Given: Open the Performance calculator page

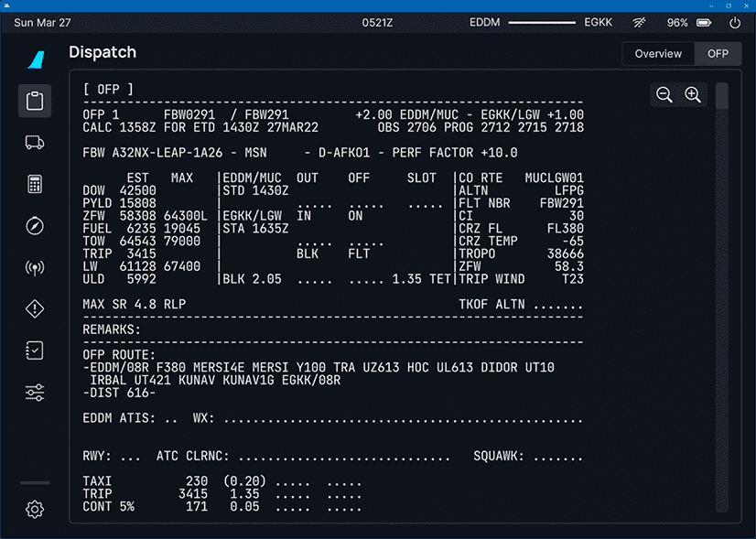Looking at the screenshot, I should (x=35, y=184).
